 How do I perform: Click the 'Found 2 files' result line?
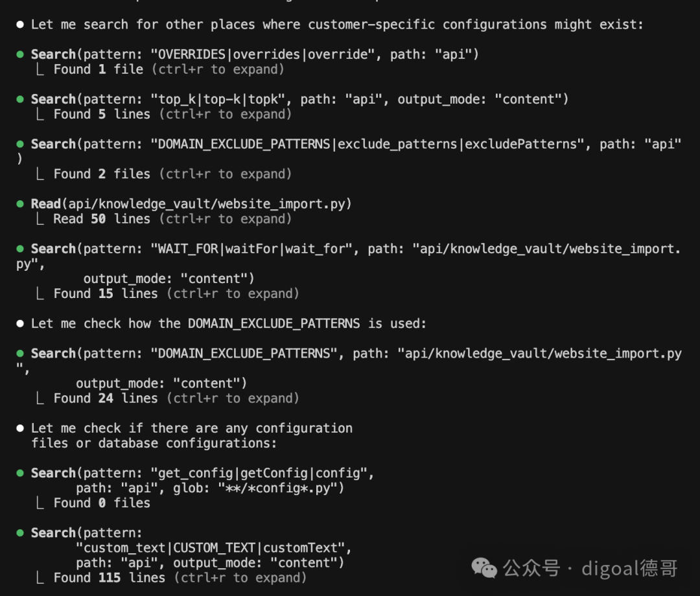172,174
